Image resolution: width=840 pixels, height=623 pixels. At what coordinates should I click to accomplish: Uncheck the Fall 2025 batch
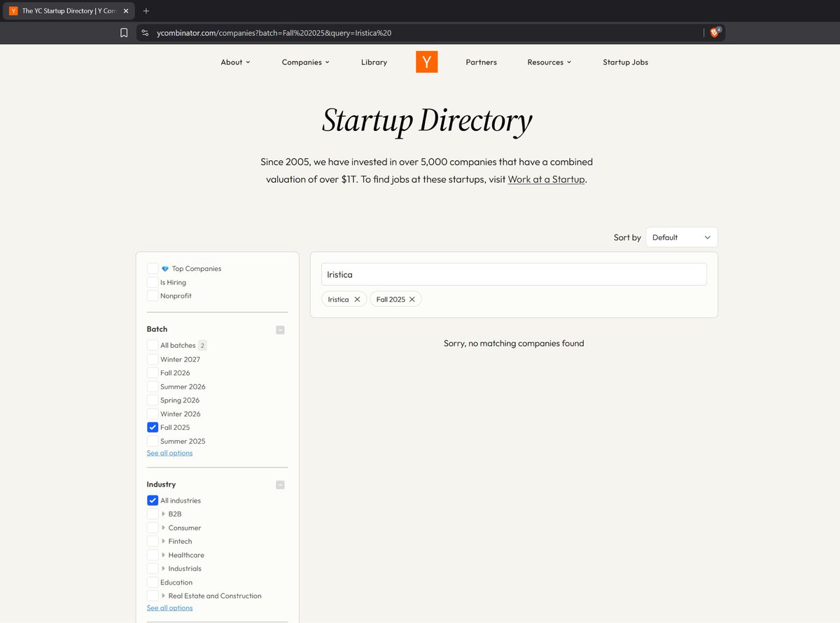click(x=153, y=428)
